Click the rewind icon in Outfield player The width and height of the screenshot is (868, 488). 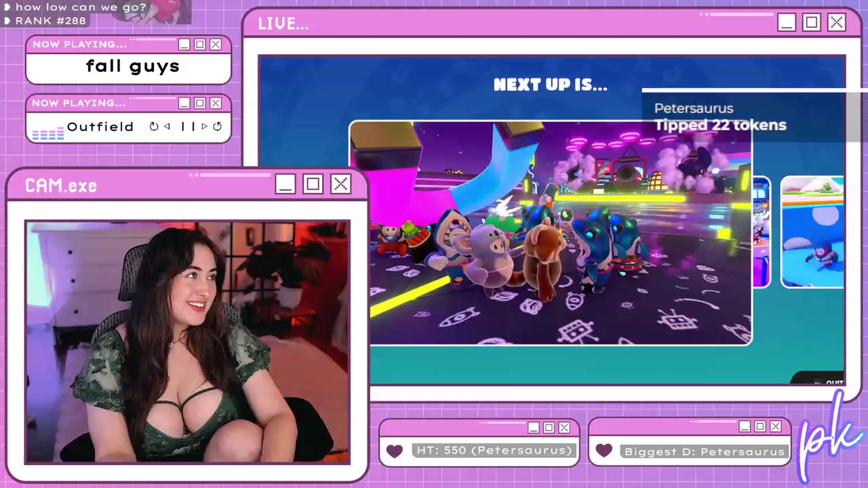pyautogui.click(x=154, y=127)
